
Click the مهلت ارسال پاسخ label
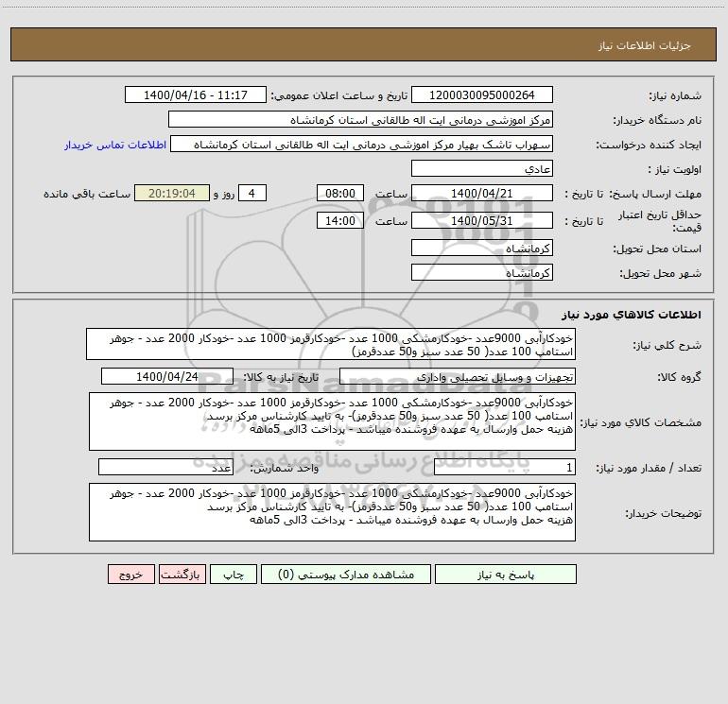(654, 194)
